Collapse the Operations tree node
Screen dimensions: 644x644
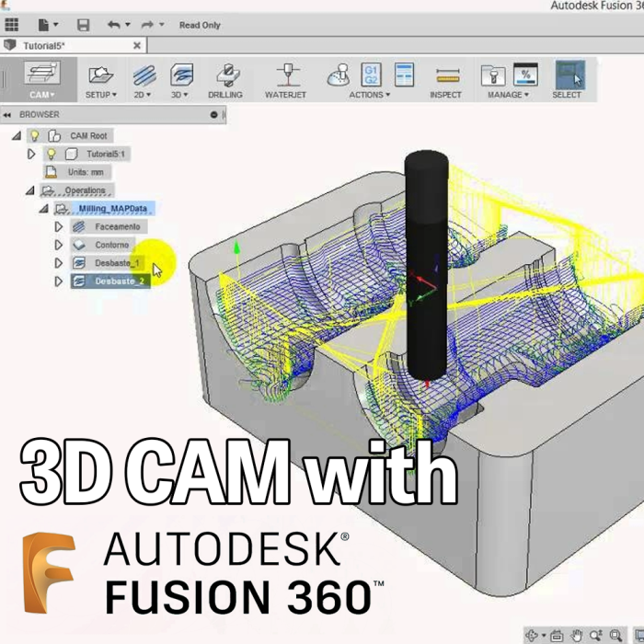click(30, 190)
